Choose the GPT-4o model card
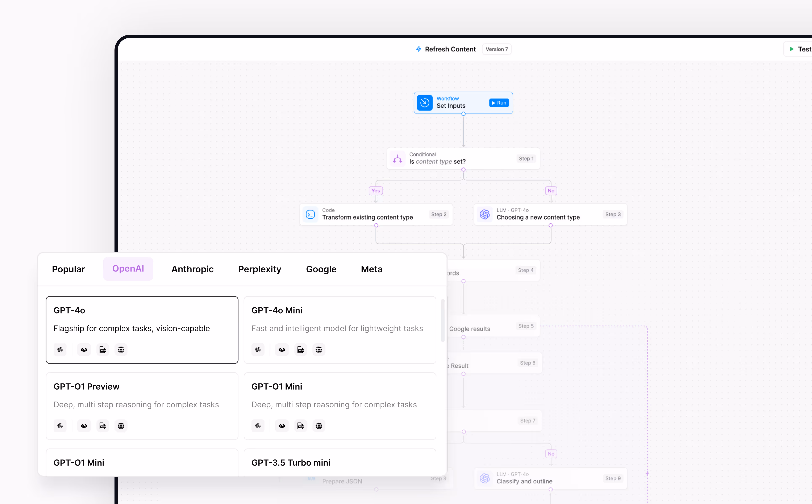This screenshot has height=504, width=812. pyautogui.click(x=142, y=330)
